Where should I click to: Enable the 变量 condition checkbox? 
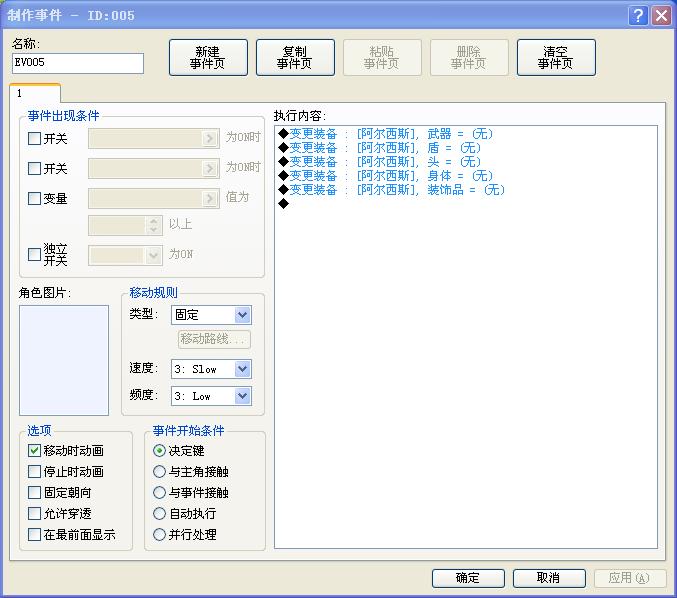(34, 199)
